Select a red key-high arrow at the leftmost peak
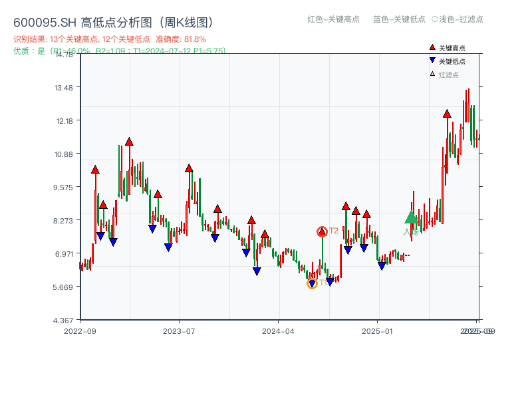The width and height of the screenshot is (532, 399). click(x=94, y=169)
